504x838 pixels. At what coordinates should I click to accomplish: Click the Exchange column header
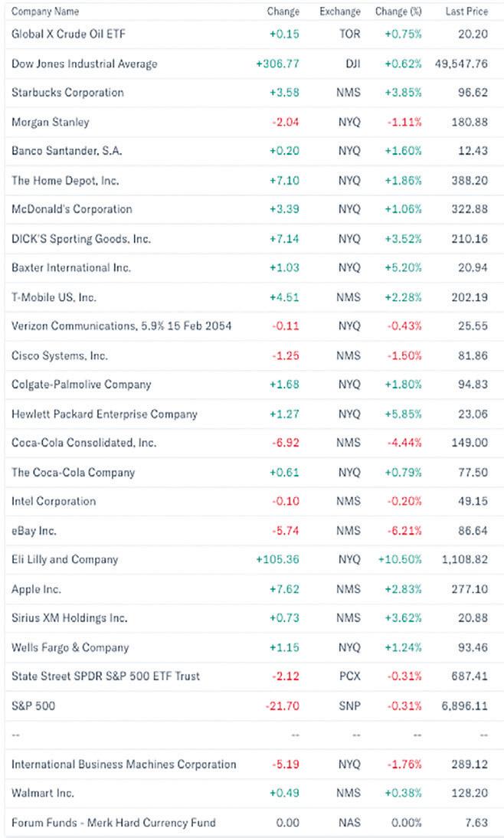339,11
